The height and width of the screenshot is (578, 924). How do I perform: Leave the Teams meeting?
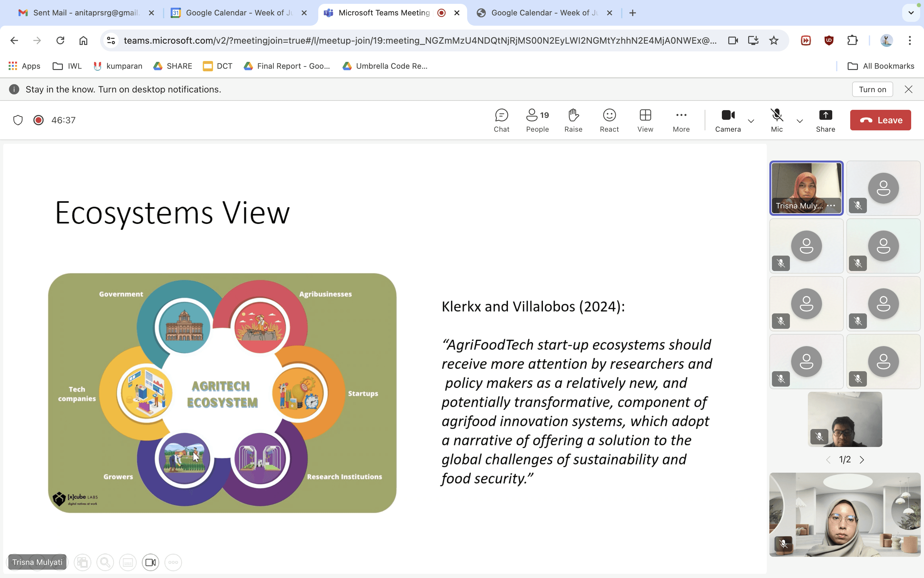tap(880, 120)
